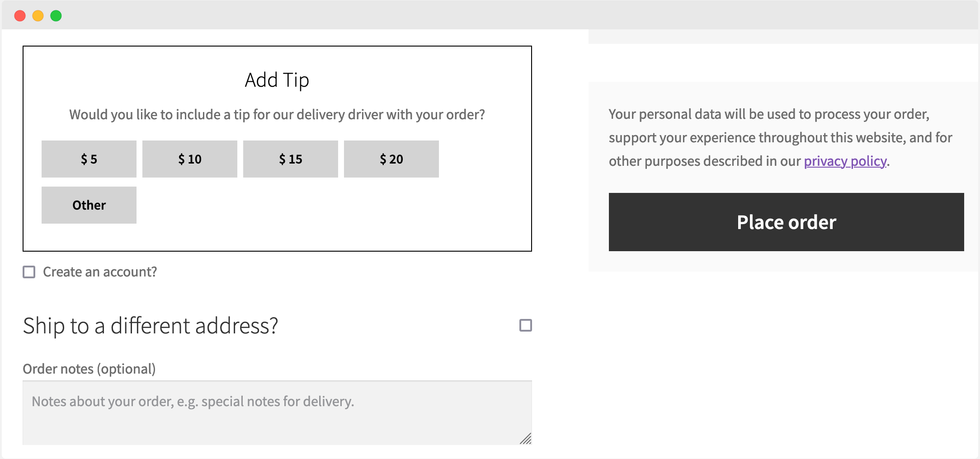Add a $20 tip to the order
The image size is (980, 459).
point(391,159)
